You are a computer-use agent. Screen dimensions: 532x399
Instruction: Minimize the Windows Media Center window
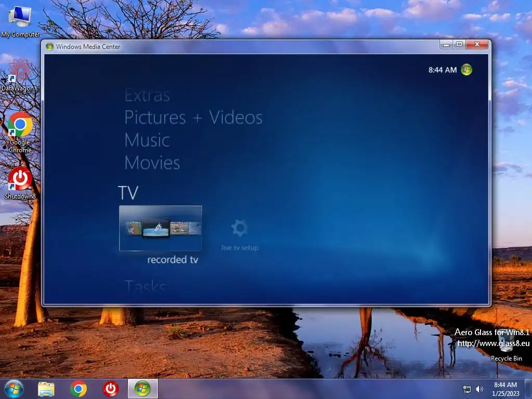click(446, 45)
